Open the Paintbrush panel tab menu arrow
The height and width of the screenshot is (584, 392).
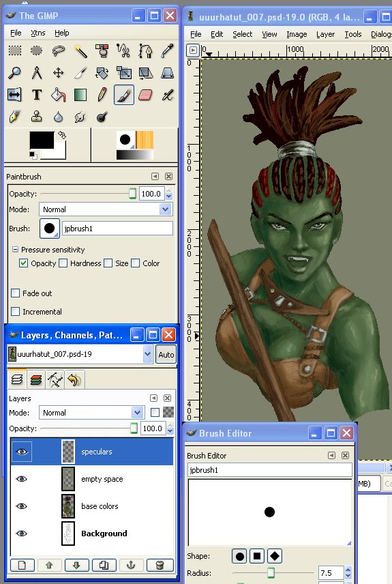click(155, 176)
